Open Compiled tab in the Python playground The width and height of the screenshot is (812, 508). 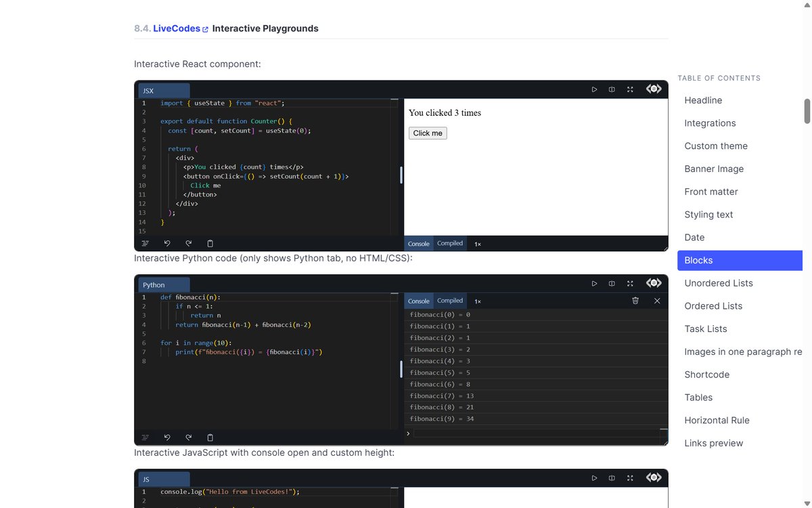tap(450, 301)
